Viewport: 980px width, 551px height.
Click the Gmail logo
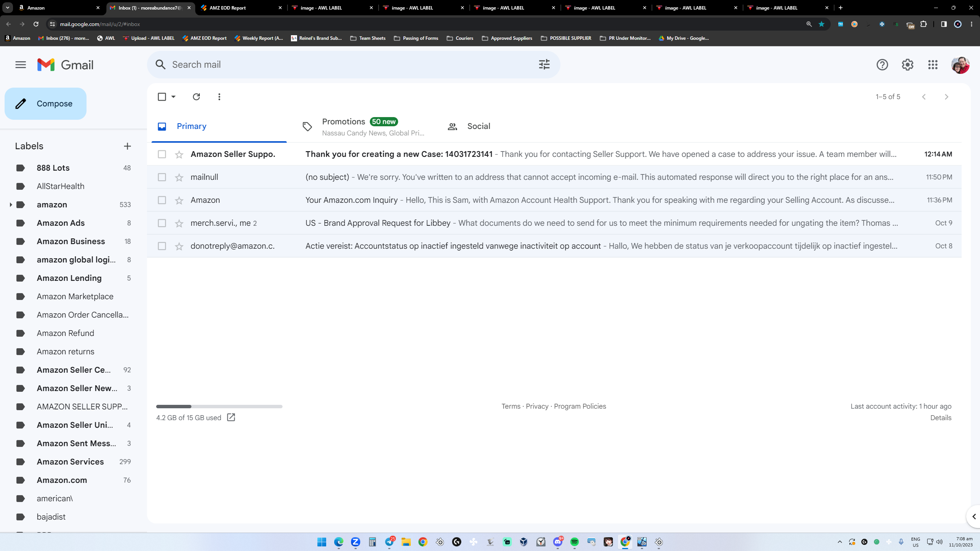65,65
